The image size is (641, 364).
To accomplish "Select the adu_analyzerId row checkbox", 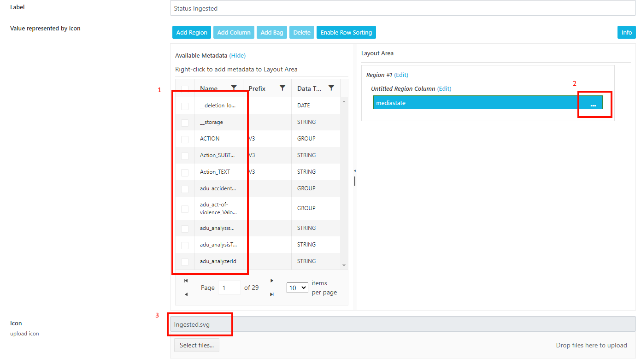I will [185, 262].
